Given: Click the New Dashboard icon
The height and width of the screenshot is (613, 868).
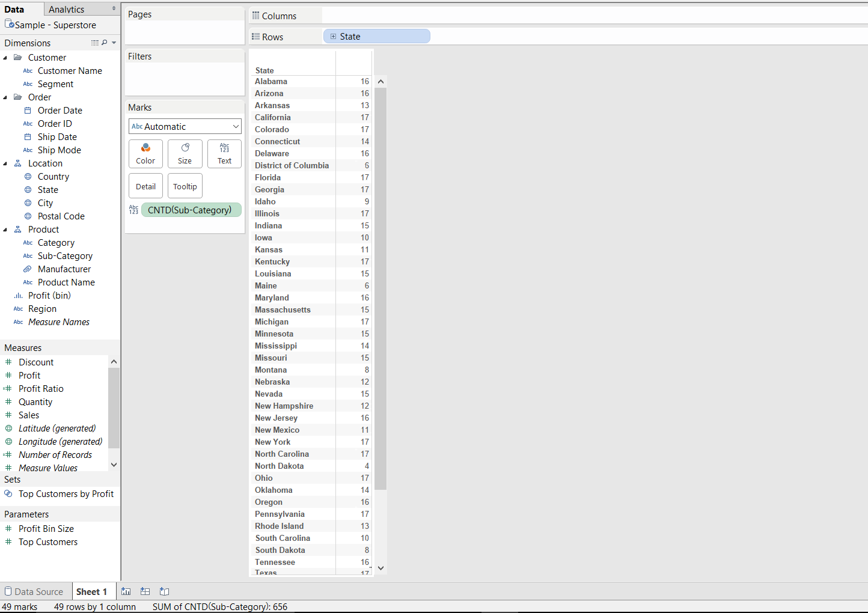Looking at the screenshot, I should (x=145, y=591).
